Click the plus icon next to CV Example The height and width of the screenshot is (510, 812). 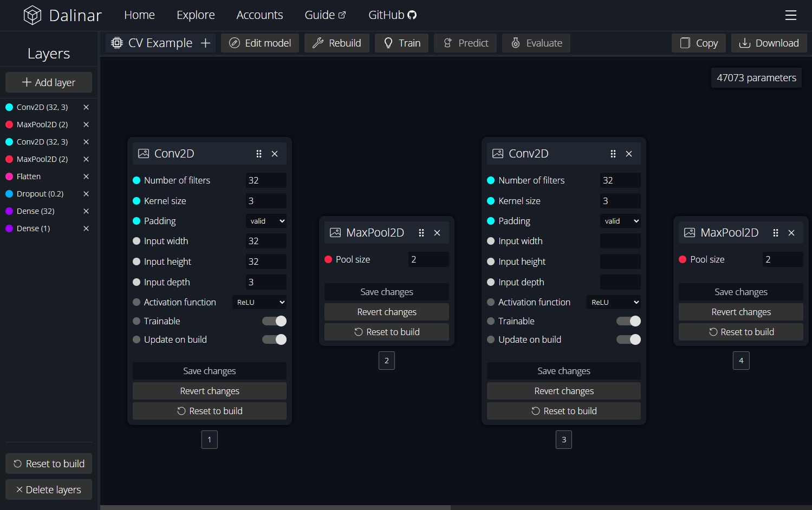[205, 43]
